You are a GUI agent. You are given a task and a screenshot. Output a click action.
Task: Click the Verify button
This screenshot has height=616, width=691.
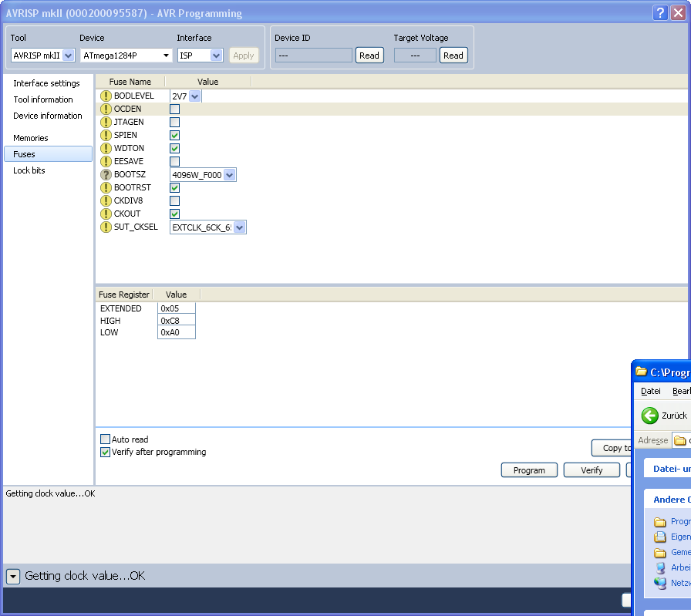coord(592,470)
